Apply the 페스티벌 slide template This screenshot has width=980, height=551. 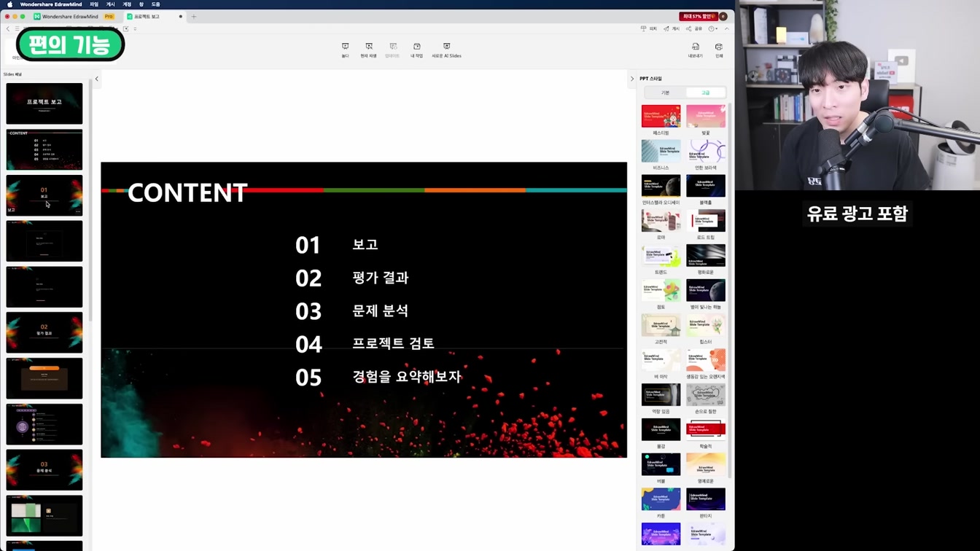(661, 117)
